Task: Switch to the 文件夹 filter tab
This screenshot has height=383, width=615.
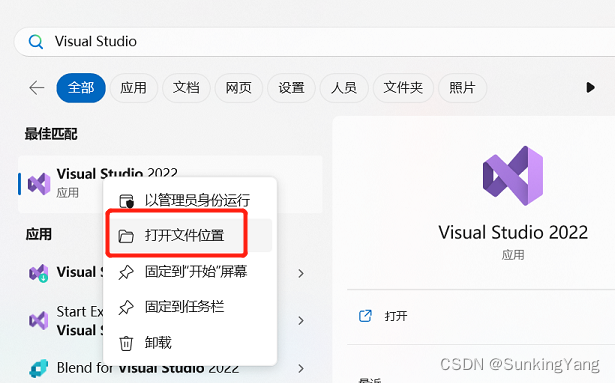Action: tap(403, 88)
